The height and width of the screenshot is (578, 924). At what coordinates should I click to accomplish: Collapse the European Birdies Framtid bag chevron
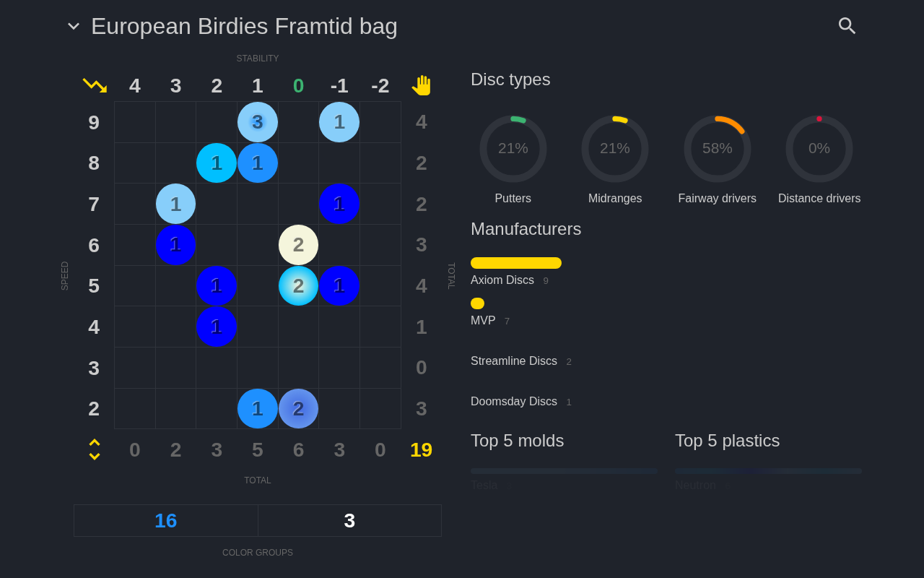(x=74, y=27)
